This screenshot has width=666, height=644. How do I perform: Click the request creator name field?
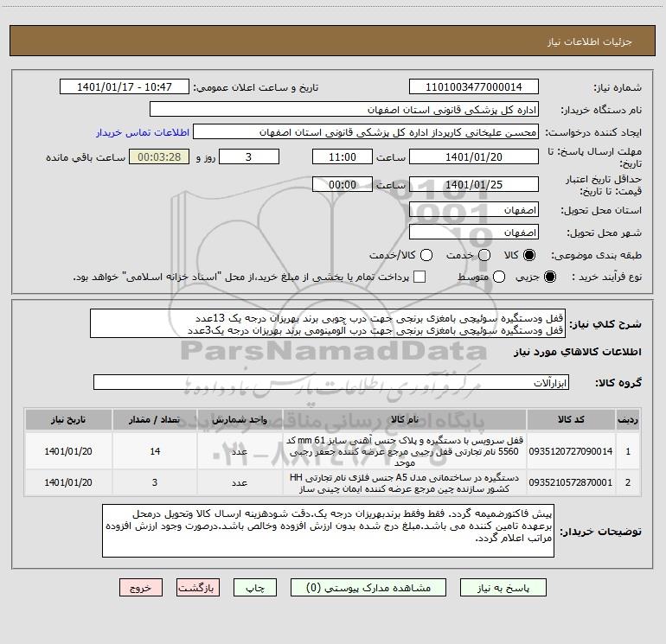pos(366,131)
